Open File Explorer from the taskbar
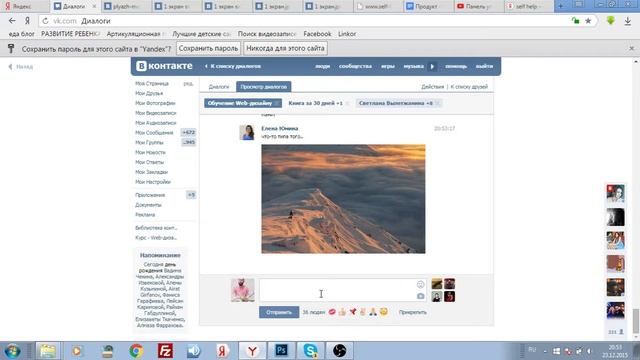The image size is (640, 360). tap(48, 351)
